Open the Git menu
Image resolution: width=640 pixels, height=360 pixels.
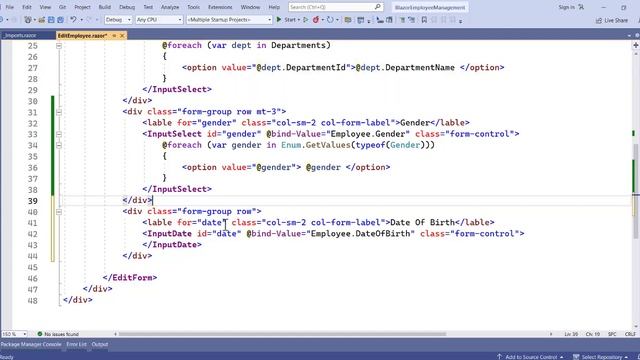coord(62,7)
